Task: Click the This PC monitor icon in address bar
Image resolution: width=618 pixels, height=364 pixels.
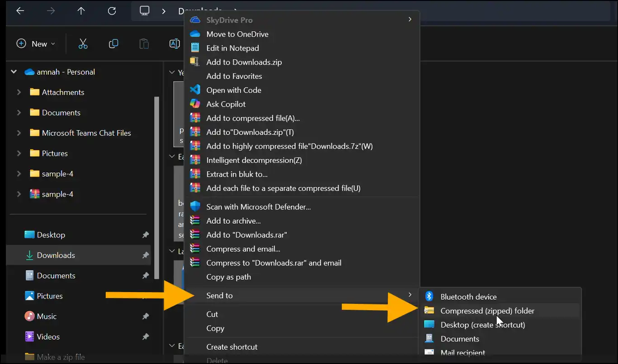Action: (145, 11)
